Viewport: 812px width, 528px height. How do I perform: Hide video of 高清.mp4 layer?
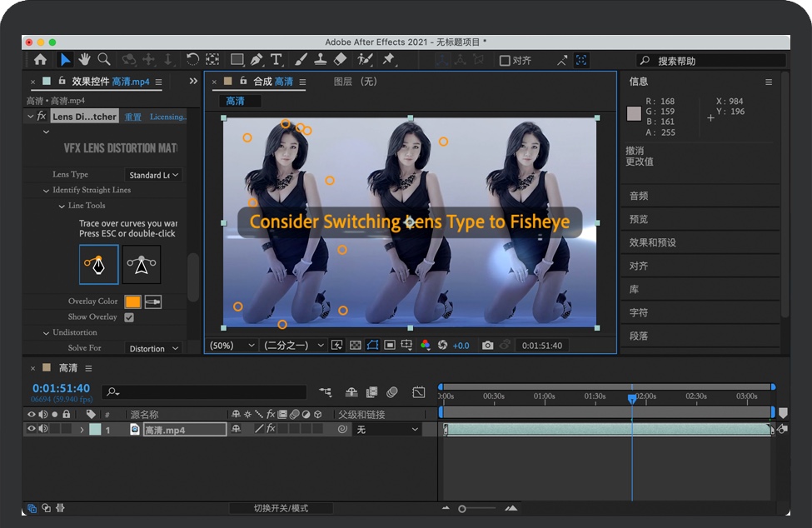(32, 430)
